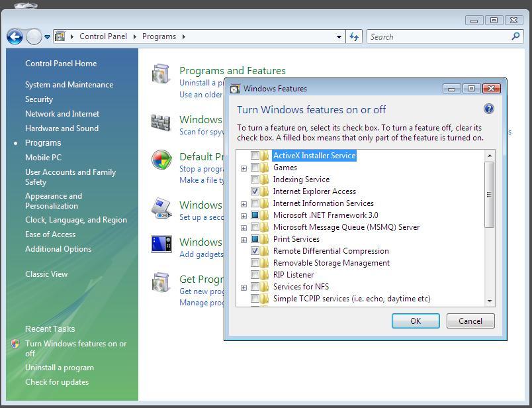Click the Default Programs icon
Viewport: 532px width, 408px height.
(x=161, y=160)
